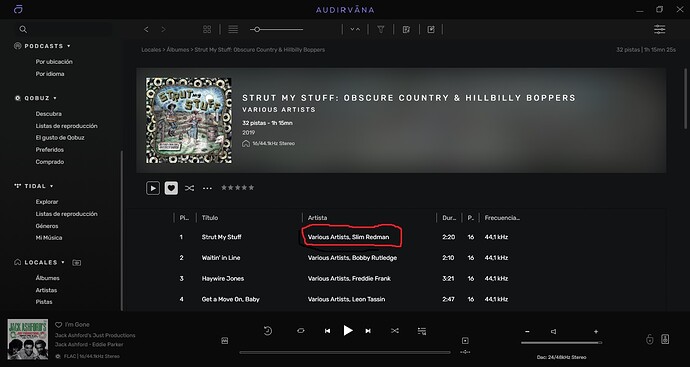Sort by the Frecuencia column header
The width and height of the screenshot is (690, 367).
point(502,218)
